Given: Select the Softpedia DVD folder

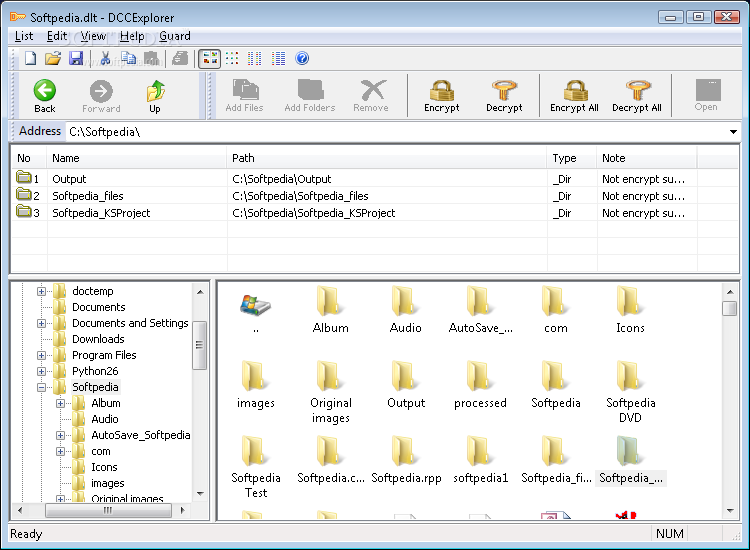Looking at the screenshot, I should pos(630,392).
